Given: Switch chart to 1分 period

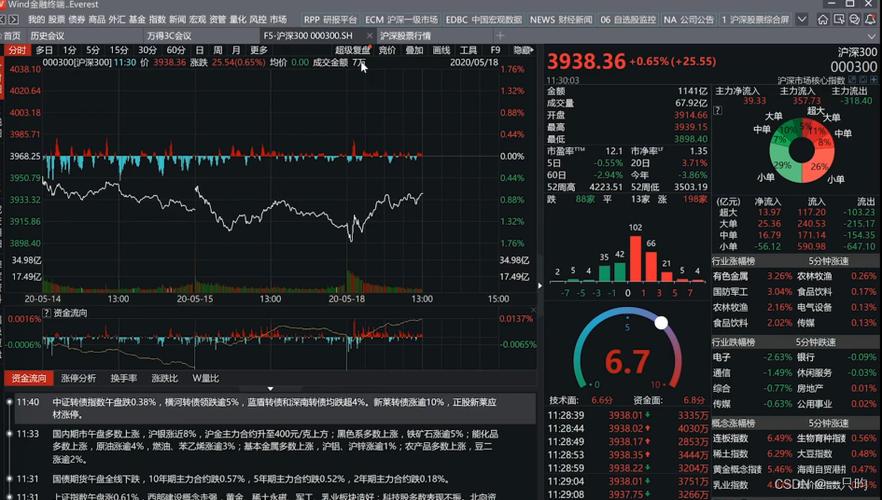Looking at the screenshot, I should point(70,50).
